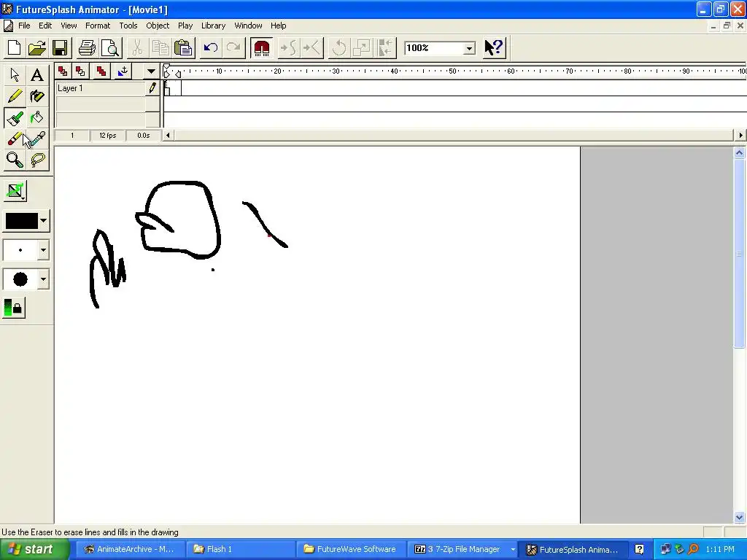Screen dimensions: 747x560
Task: Open the File menu
Action: pyautogui.click(x=24, y=26)
